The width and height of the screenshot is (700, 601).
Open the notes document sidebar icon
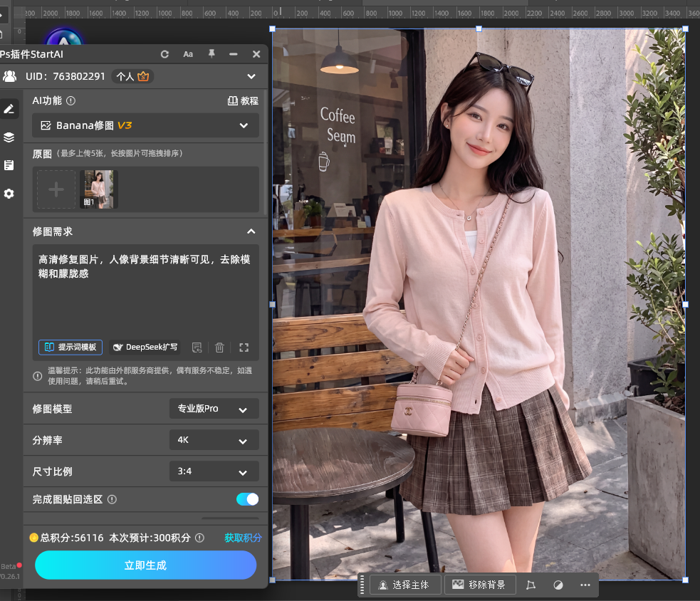9,165
